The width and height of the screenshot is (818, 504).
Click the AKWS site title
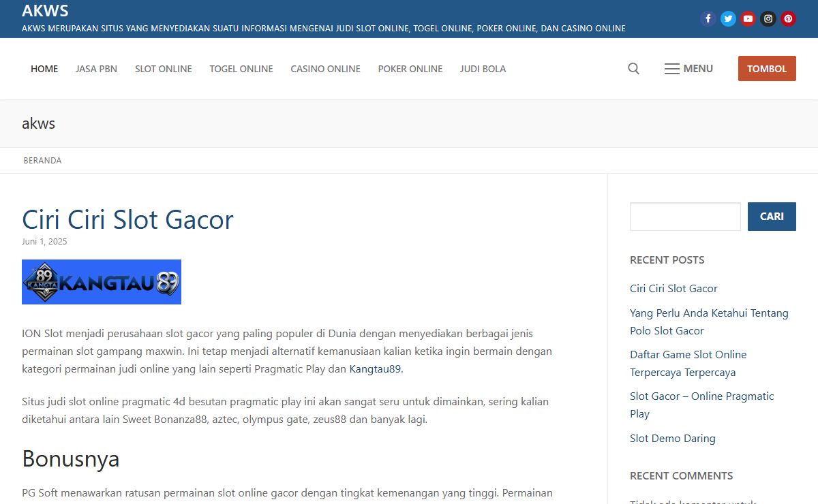[x=45, y=11]
